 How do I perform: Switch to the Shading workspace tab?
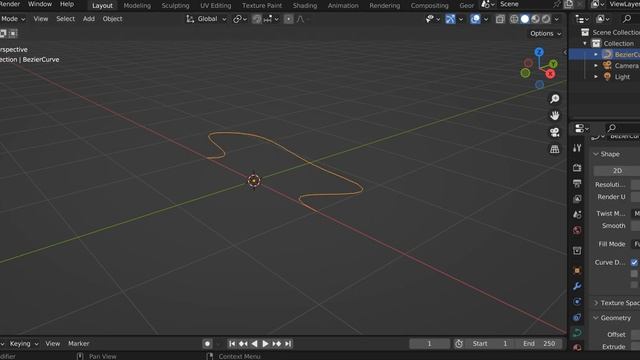pos(305,5)
